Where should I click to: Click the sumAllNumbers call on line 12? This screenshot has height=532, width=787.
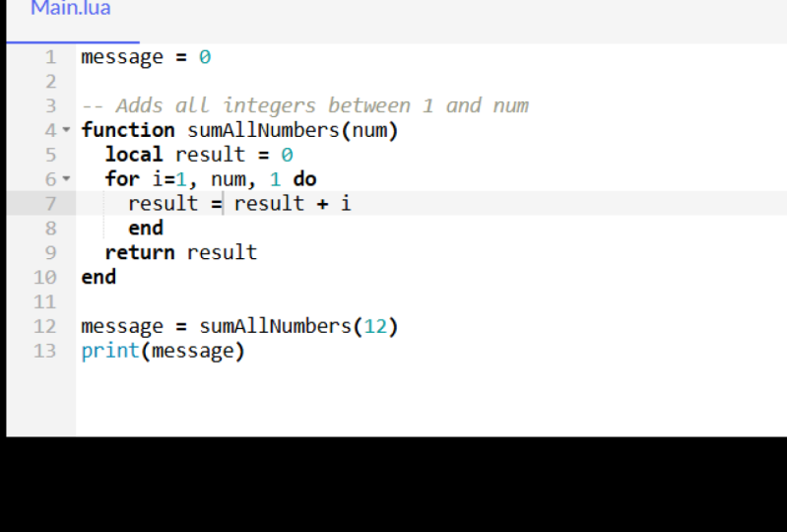[x=275, y=326]
